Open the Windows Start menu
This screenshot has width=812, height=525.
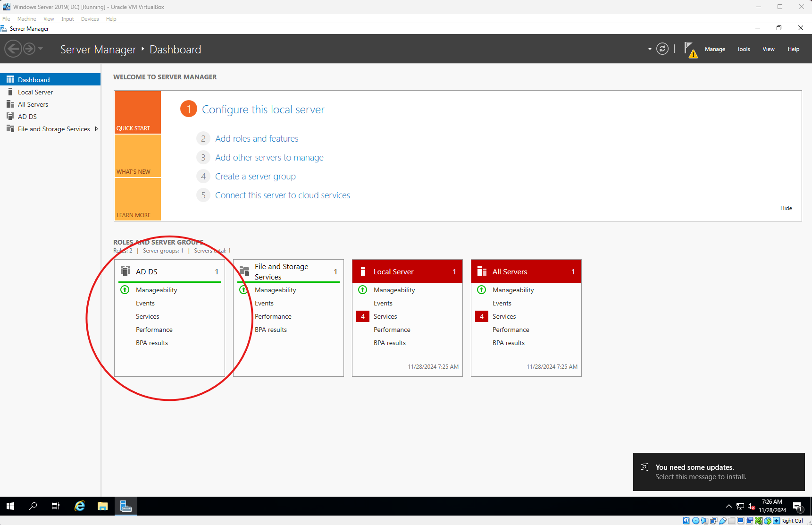[x=10, y=506]
